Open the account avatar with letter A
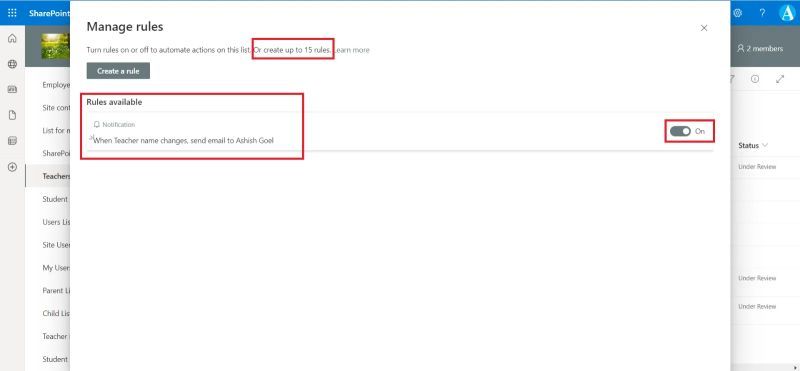 [788, 13]
